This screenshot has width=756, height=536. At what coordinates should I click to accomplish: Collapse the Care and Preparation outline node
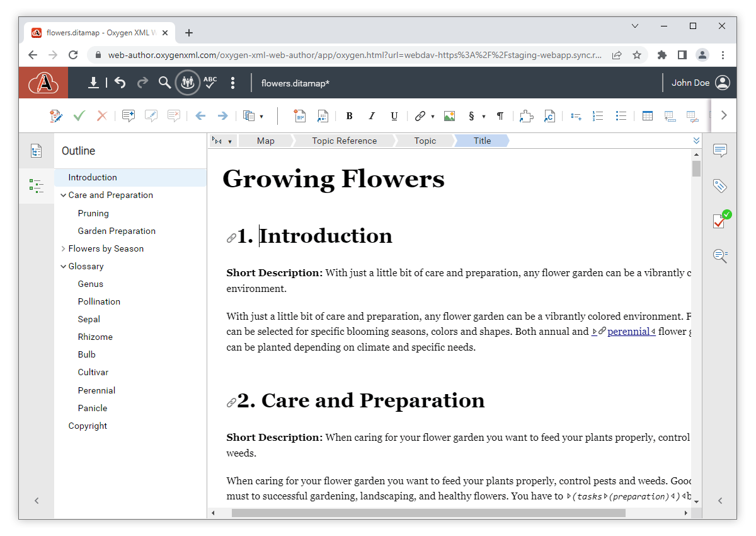pyautogui.click(x=63, y=195)
